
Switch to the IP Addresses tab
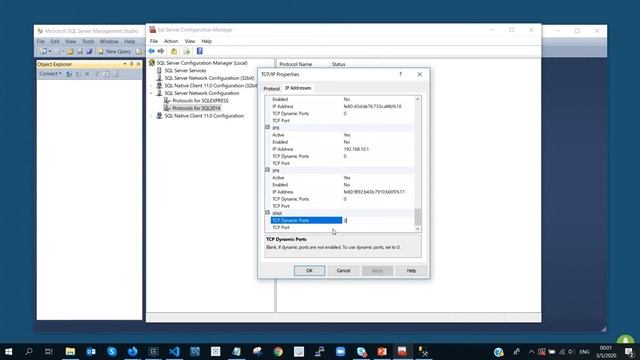298,88
